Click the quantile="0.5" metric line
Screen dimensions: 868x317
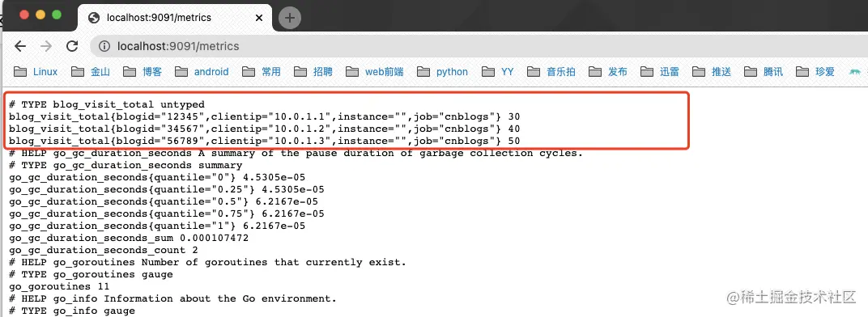click(164, 201)
